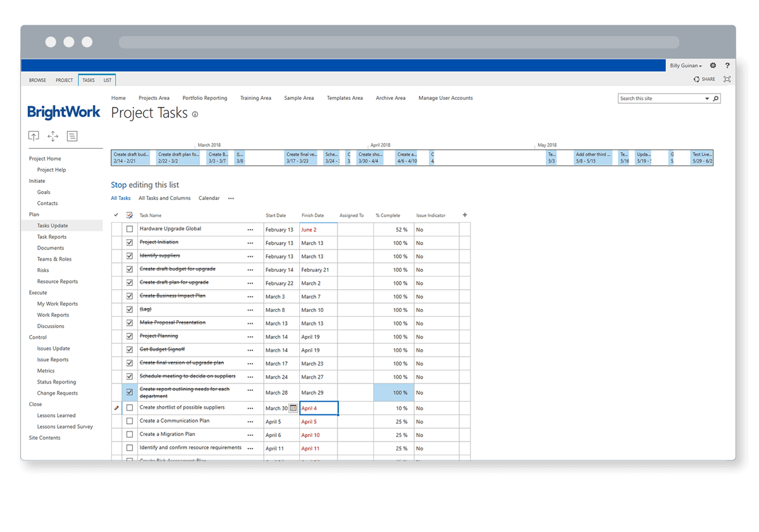
Task: Open more views ellipsis next to Calendar
Action: coord(231,199)
